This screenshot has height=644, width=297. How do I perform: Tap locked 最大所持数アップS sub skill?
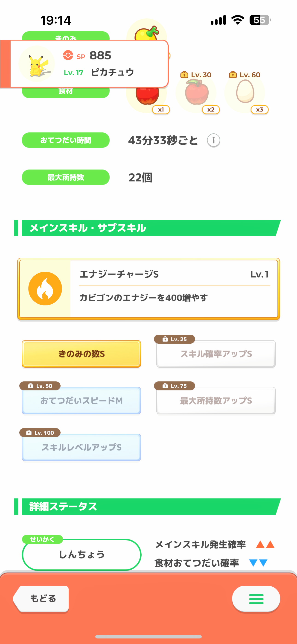(216, 401)
